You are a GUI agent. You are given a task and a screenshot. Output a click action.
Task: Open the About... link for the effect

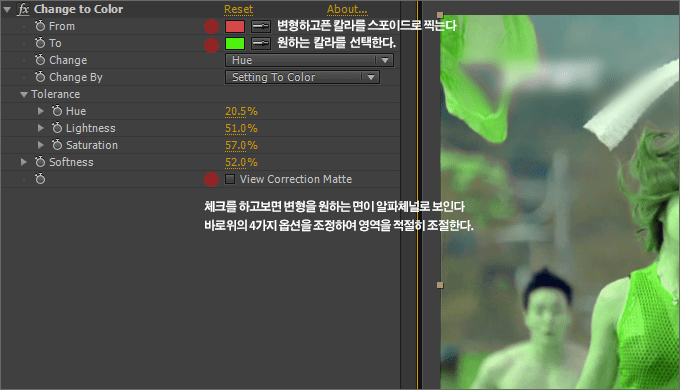pos(347,9)
